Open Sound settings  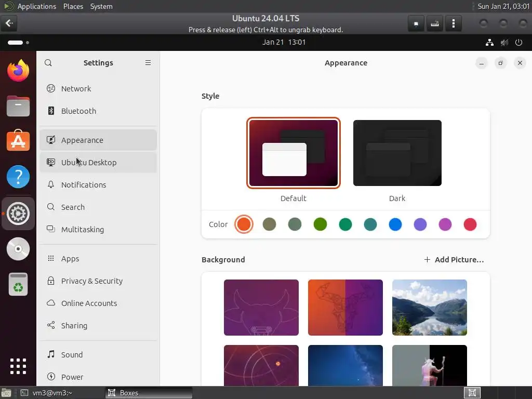coord(98,354)
